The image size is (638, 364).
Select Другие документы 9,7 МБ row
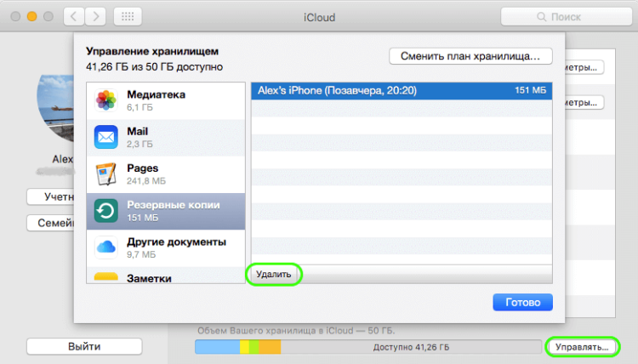[166, 248]
